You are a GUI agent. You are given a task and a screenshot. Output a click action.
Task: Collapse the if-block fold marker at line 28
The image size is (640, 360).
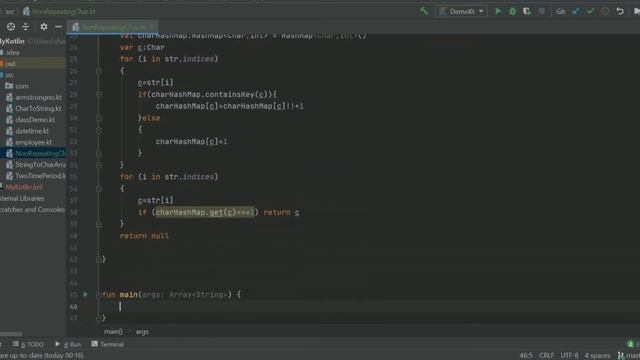pos(99,94)
